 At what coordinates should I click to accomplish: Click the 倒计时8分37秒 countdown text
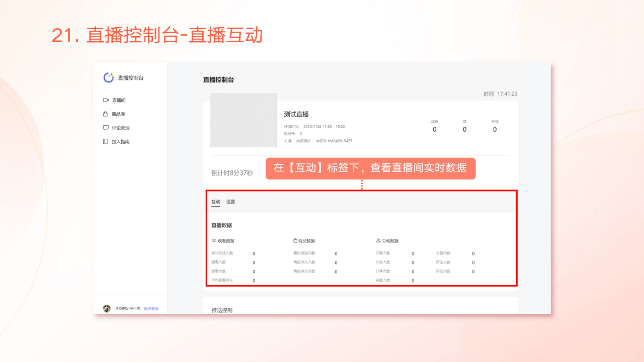pyautogui.click(x=232, y=173)
